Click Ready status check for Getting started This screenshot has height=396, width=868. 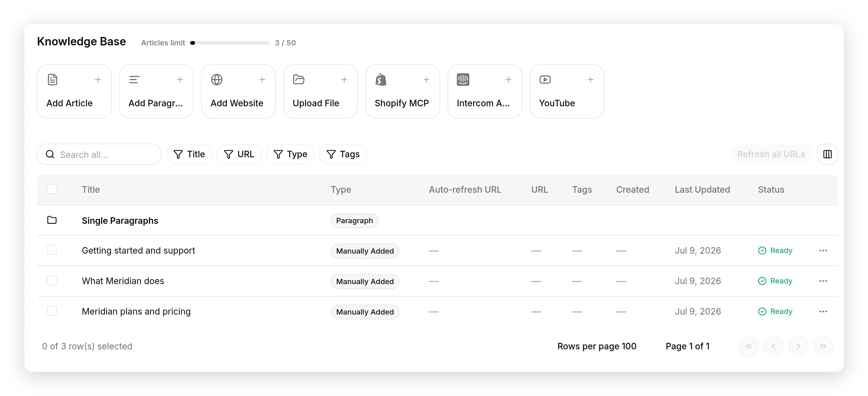click(762, 251)
